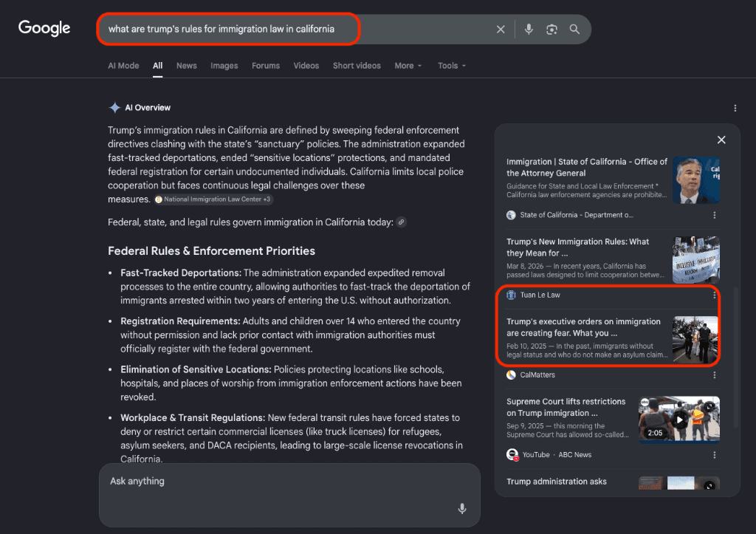Image resolution: width=756 pixels, height=534 pixels.
Task: Open CalMatters article police thumbnail
Action: click(x=695, y=340)
